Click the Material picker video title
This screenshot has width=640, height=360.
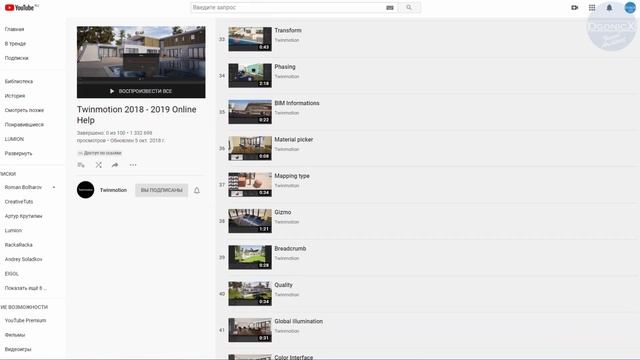293,139
